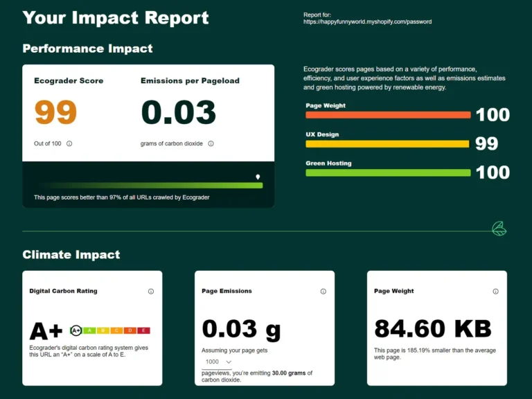Click the circled A+ rating badge
Viewport: 532px width, 399px height.
[76, 330]
